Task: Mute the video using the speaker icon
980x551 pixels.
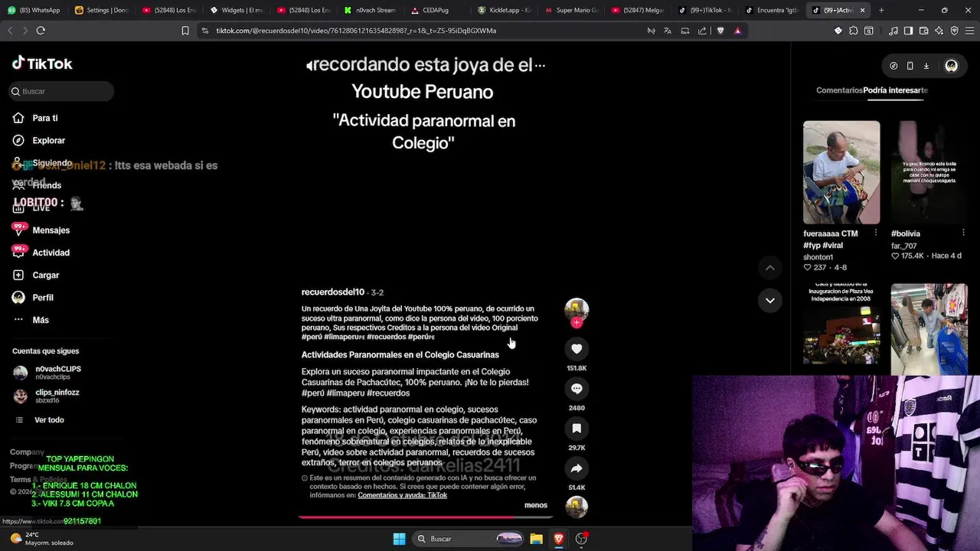Action: click(309, 66)
